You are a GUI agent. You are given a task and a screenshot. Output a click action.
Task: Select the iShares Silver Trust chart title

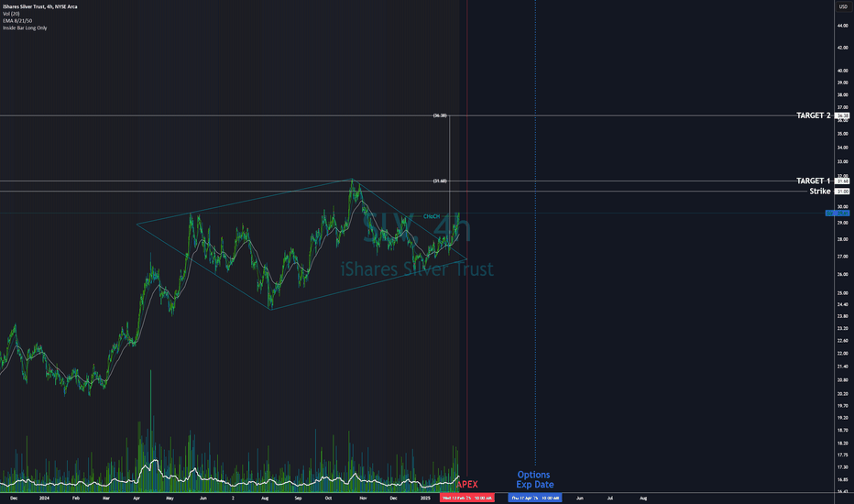pos(39,6)
